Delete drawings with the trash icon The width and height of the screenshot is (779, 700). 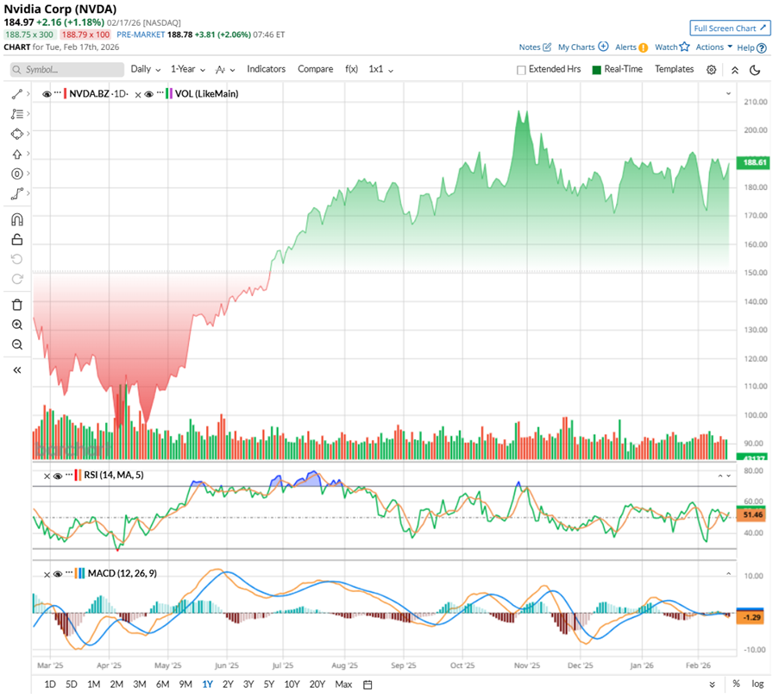(17, 305)
